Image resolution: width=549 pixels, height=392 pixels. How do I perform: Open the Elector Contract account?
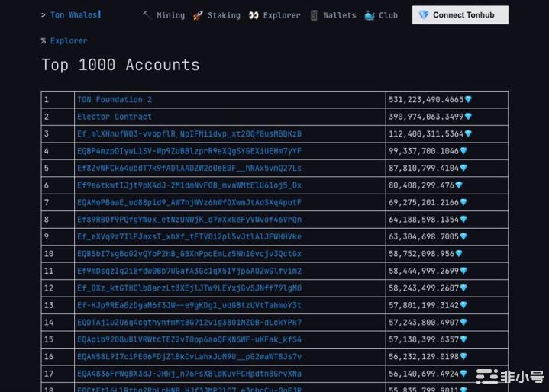click(115, 117)
